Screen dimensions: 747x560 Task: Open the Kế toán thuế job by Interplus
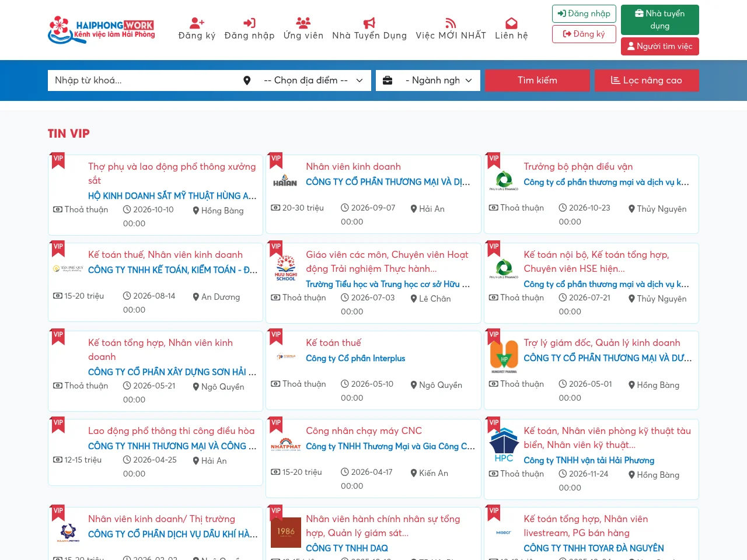[x=333, y=343]
